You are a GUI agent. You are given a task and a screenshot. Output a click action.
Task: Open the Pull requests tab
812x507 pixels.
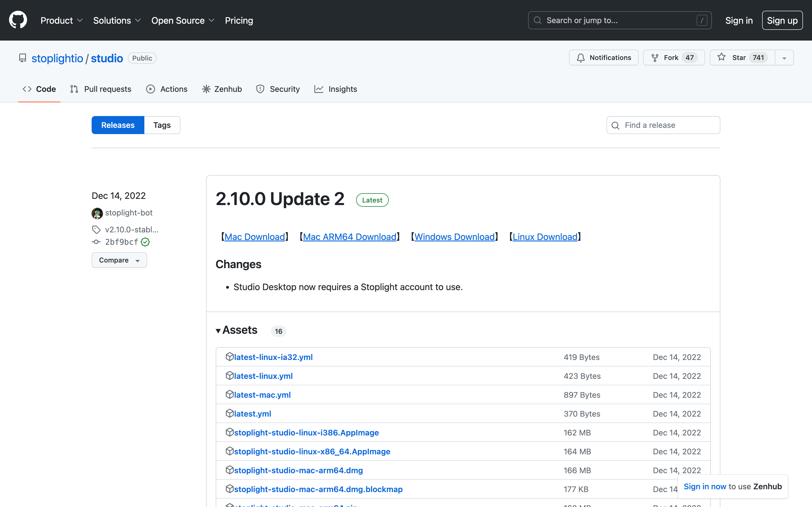[107, 89]
